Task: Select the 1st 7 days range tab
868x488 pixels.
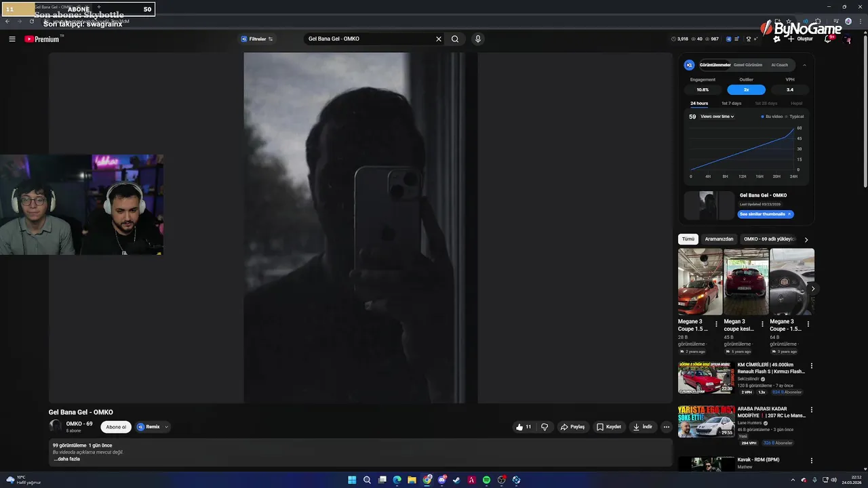Action: coord(731,103)
